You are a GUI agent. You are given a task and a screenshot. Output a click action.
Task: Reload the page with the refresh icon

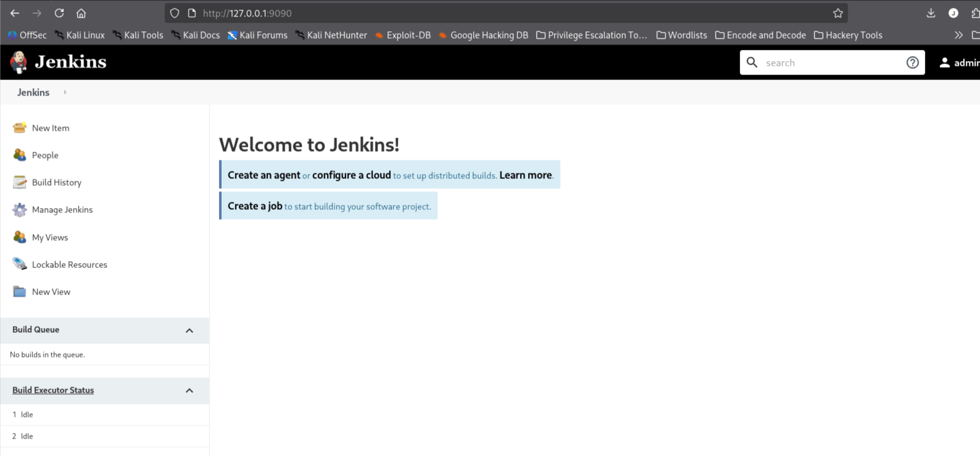tap(59, 13)
